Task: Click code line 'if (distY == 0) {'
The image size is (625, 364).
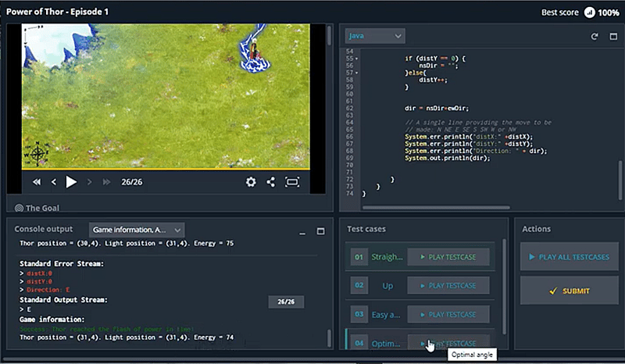Action: [435, 59]
